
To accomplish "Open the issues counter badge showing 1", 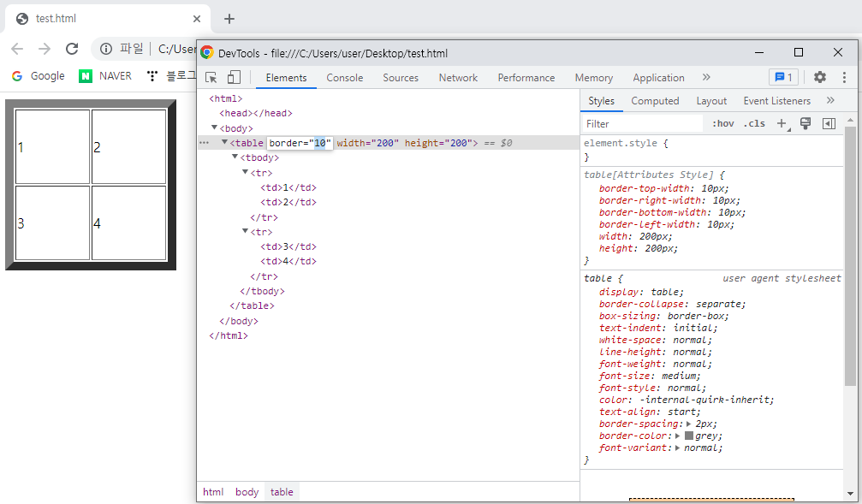I will click(783, 78).
